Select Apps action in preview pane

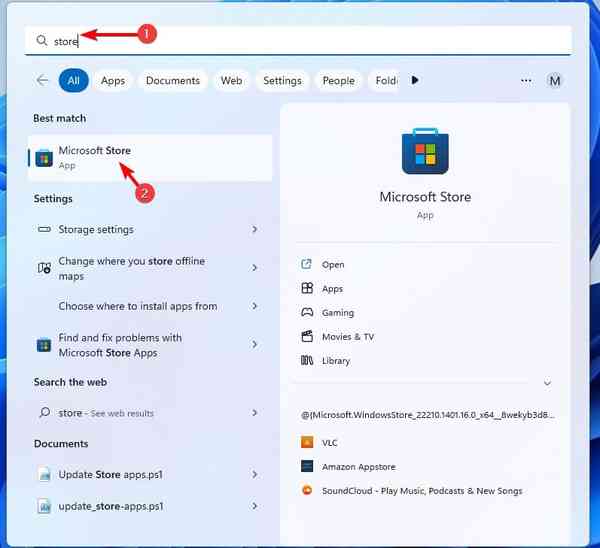click(332, 289)
